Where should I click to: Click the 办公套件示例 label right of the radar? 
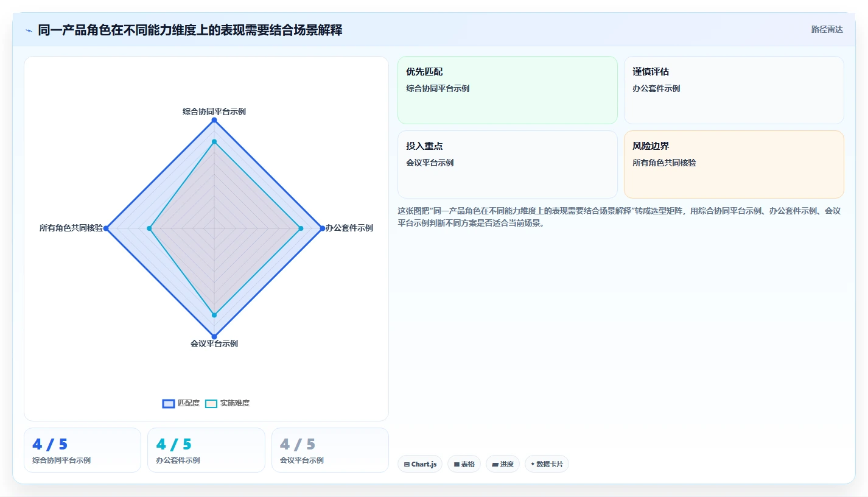coord(349,228)
